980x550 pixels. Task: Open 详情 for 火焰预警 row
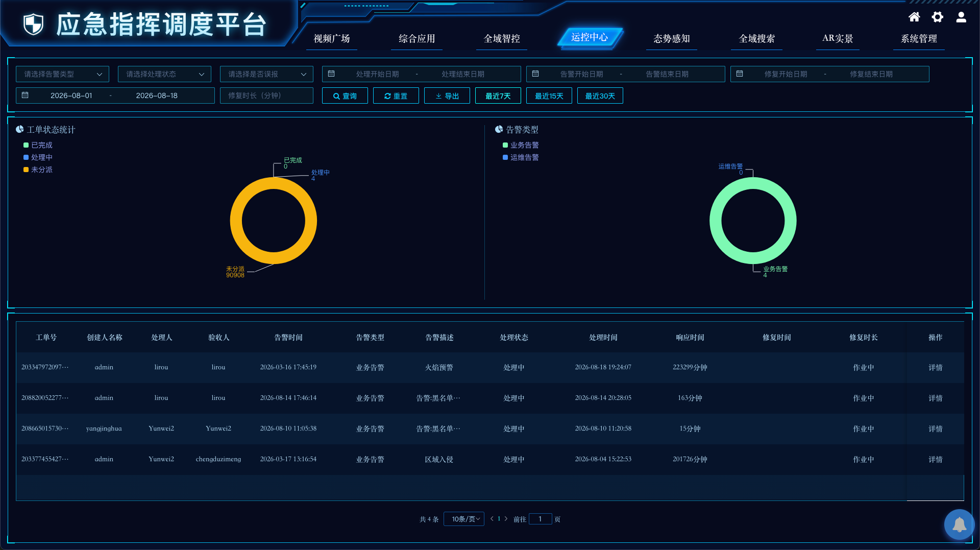point(936,368)
